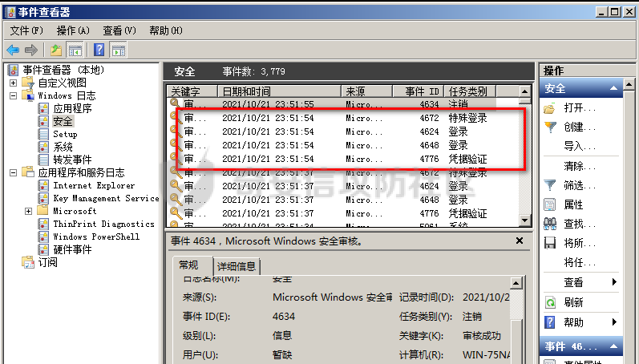Select event 4648 登录 at 23:51:37
Screen dimensions: 639x364
click(x=343, y=200)
